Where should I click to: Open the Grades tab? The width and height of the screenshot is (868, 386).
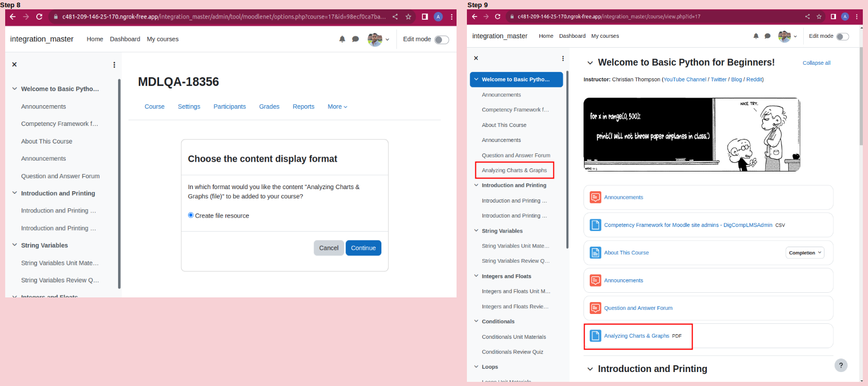(269, 107)
